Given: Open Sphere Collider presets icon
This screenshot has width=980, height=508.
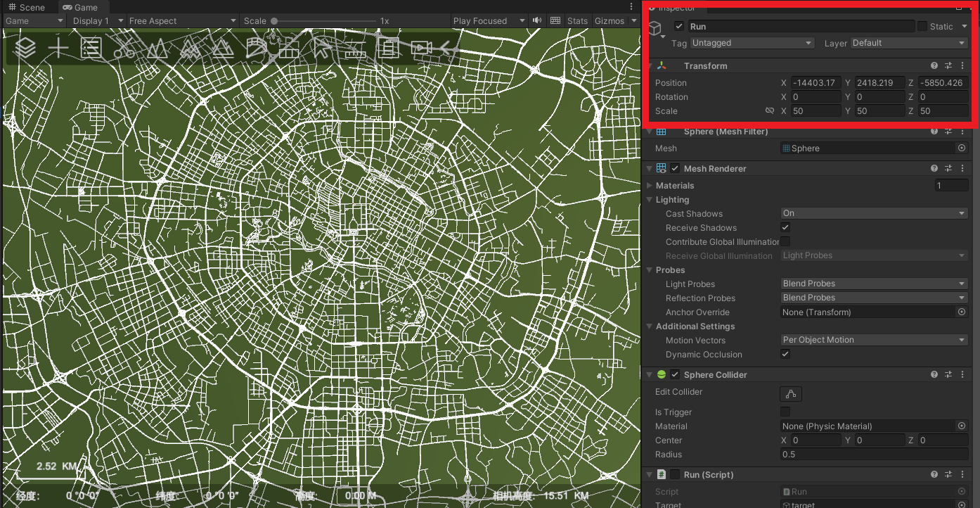Looking at the screenshot, I should [x=948, y=374].
